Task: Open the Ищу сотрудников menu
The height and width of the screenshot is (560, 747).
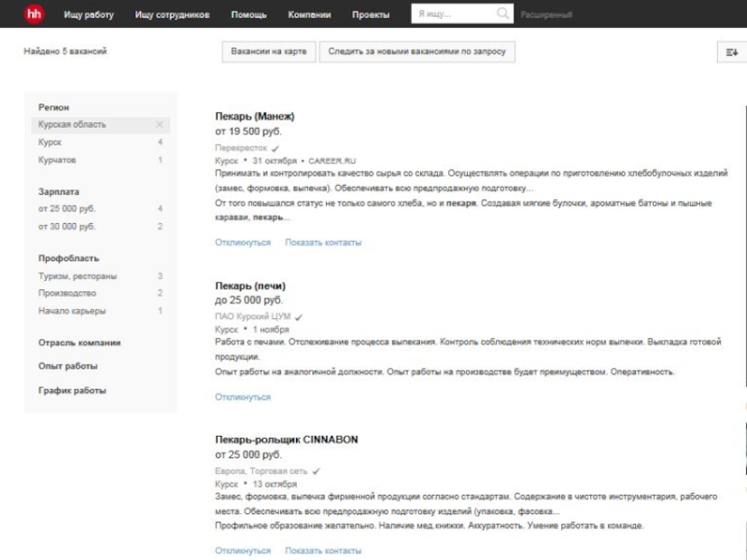Action: [172, 15]
